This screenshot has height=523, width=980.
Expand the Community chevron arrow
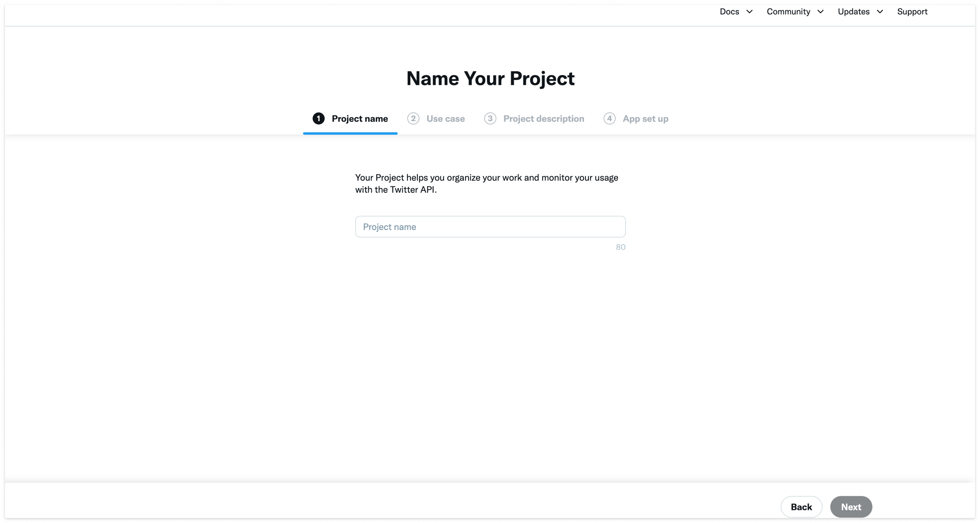point(821,12)
